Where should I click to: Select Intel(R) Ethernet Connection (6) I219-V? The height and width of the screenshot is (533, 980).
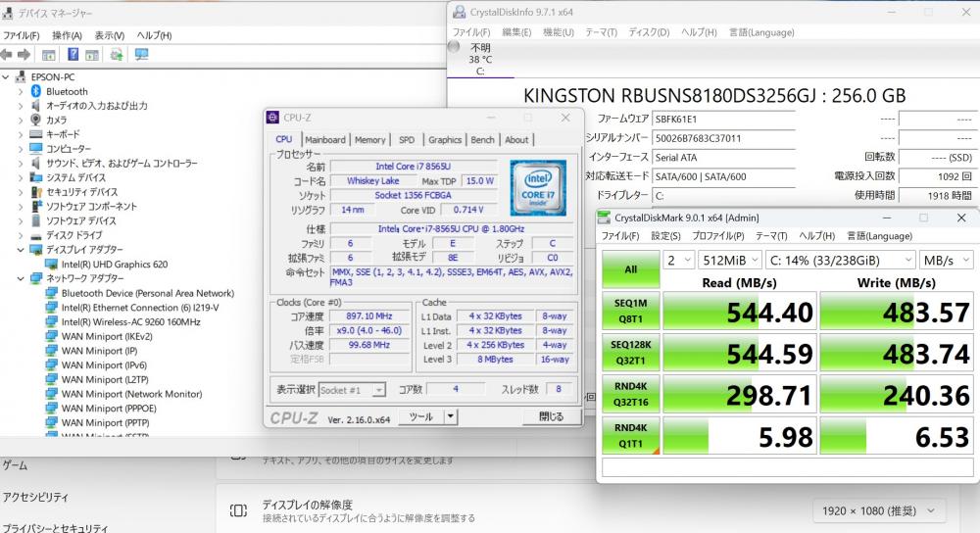point(140,308)
